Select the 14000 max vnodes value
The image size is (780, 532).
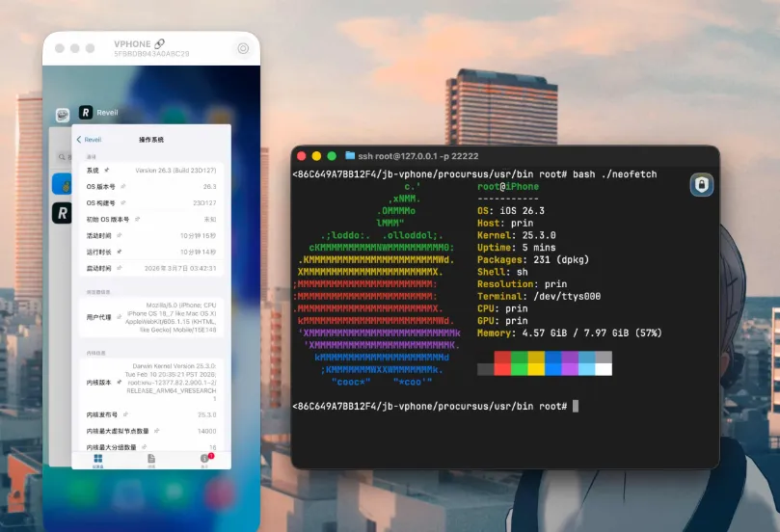(x=207, y=431)
